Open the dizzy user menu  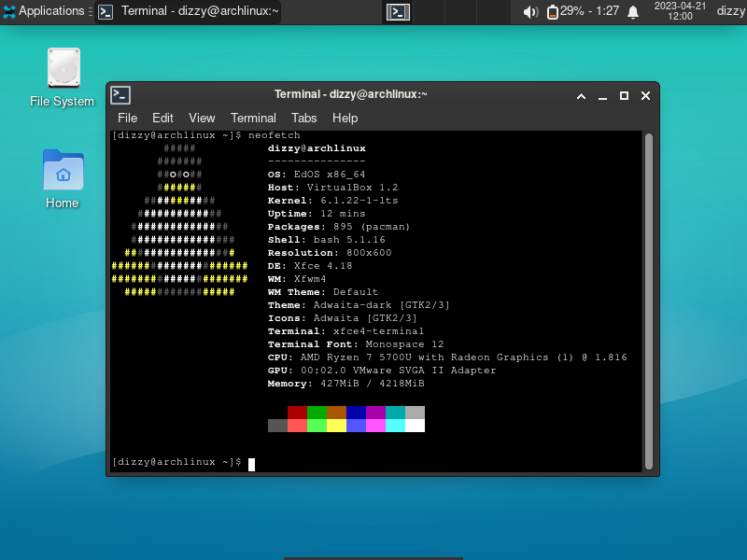[731, 11]
